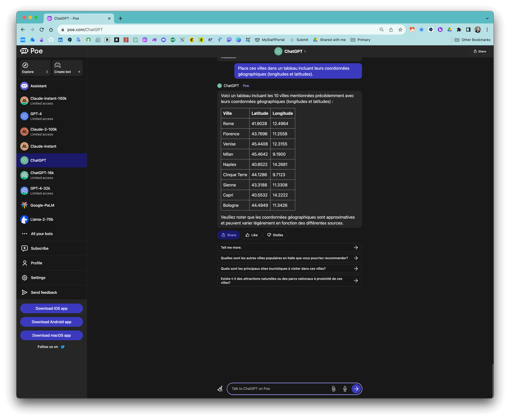Share the ChatGPT table response
Image resolution: width=510 pixels, height=420 pixels.
(x=228, y=235)
